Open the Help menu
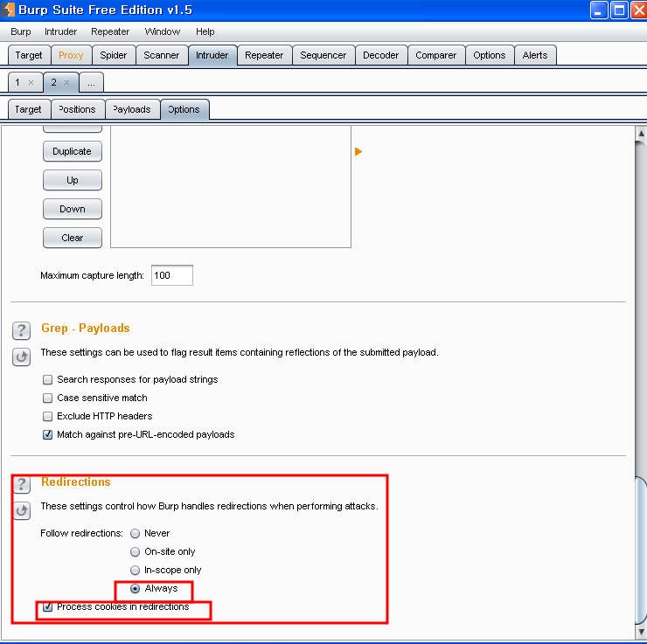Screen dimensions: 647x644 coord(205,31)
